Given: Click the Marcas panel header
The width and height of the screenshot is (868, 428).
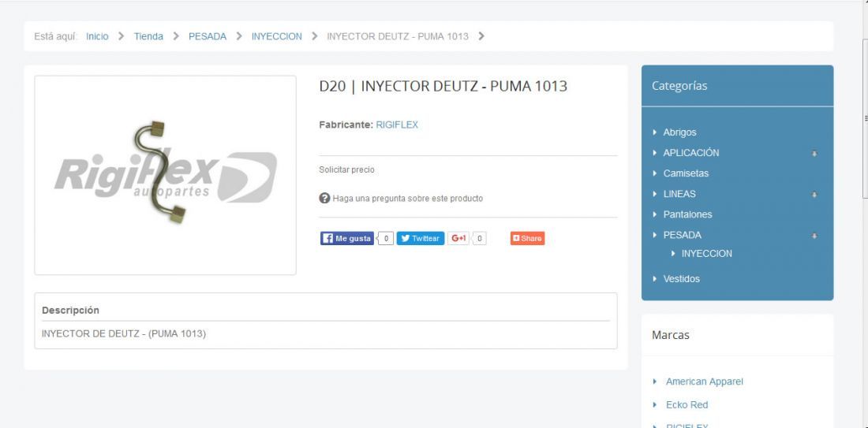Looking at the screenshot, I should pyautogui.click(x=737, y=335).
